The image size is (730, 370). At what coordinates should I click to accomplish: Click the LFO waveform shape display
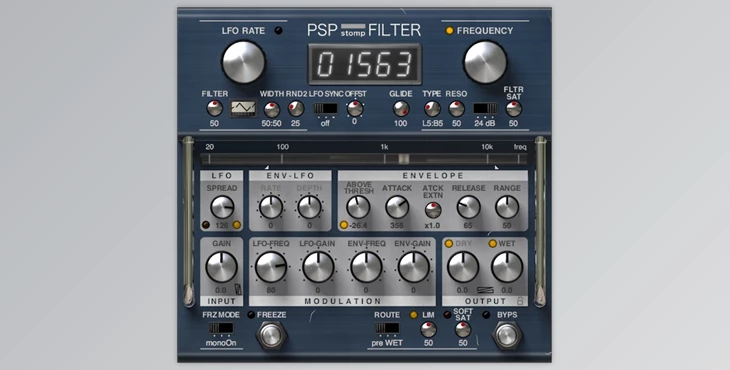(243, 108)
